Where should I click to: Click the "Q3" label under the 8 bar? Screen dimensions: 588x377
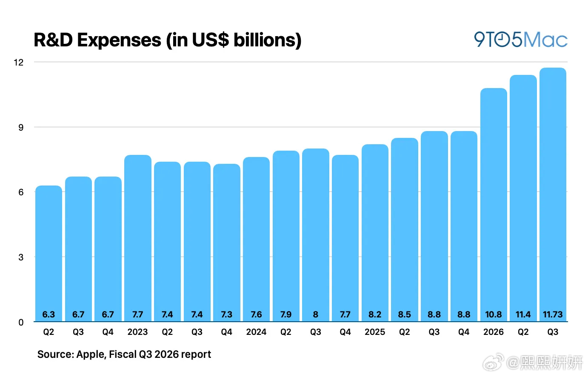(315, 332)
